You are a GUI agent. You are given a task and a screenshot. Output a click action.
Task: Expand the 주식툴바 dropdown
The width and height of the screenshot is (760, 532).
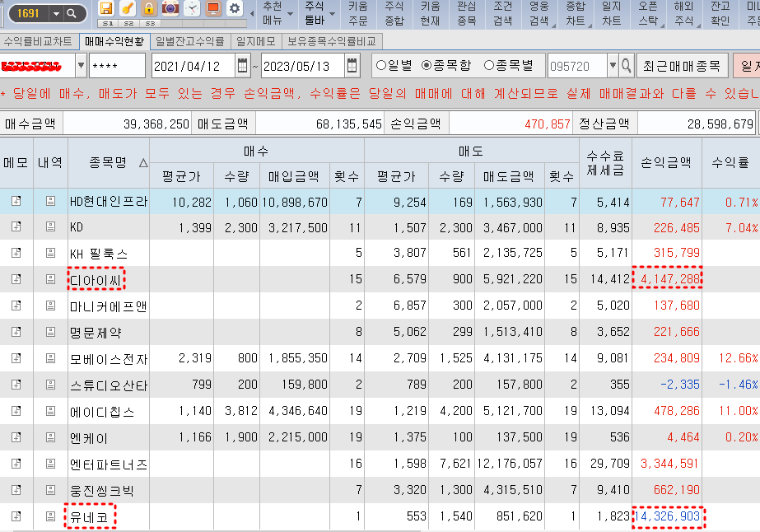[333, 13]
